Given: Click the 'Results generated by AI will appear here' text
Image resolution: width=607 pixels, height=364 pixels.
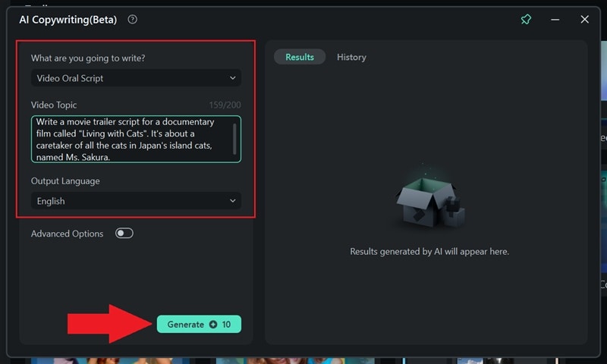Looking at the screenshot, I should [429, 252].
